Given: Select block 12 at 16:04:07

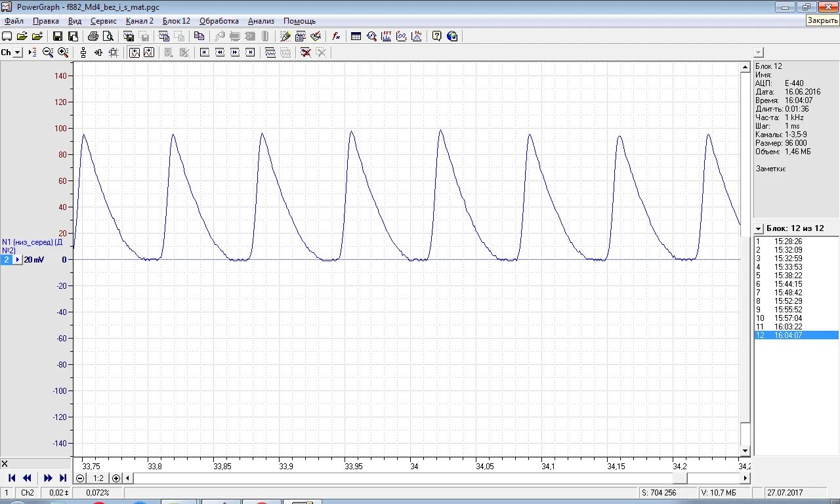Looking at the screenshot, I should (796, 335).
